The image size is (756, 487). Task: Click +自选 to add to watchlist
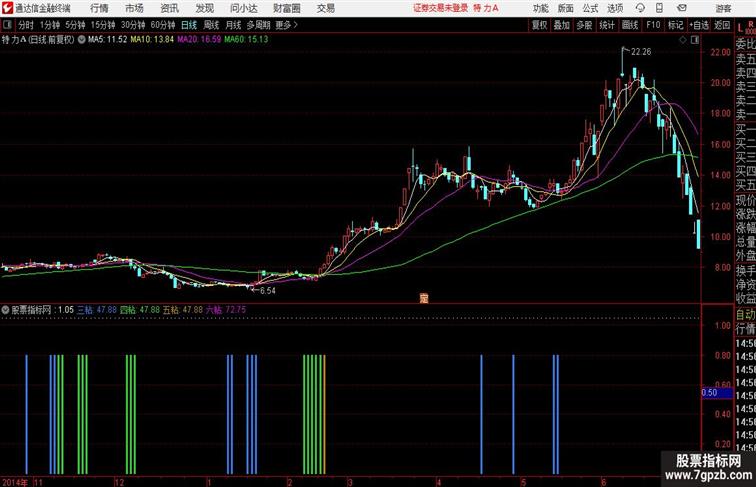pyautogui.click(x=699, y=25)
